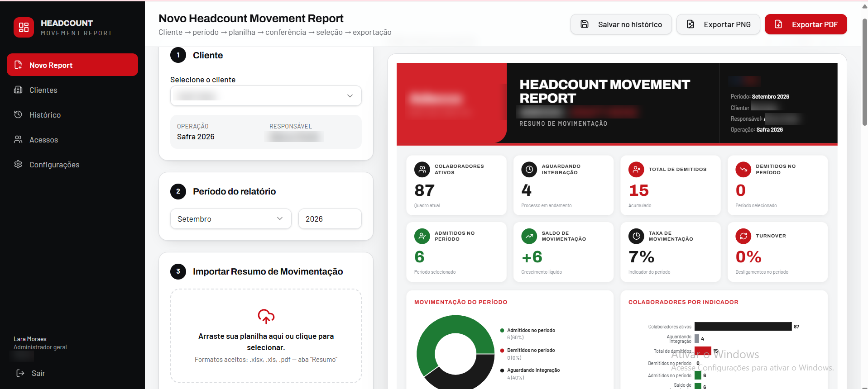Click the Acessos users icon
Screen dimensions: 868x389
pyautogui.click(x=18, y=139)
